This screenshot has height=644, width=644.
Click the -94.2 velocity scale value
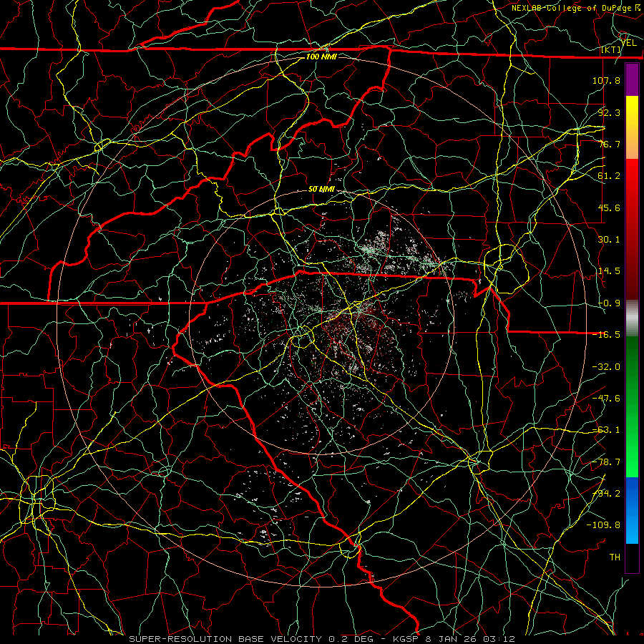606,494
